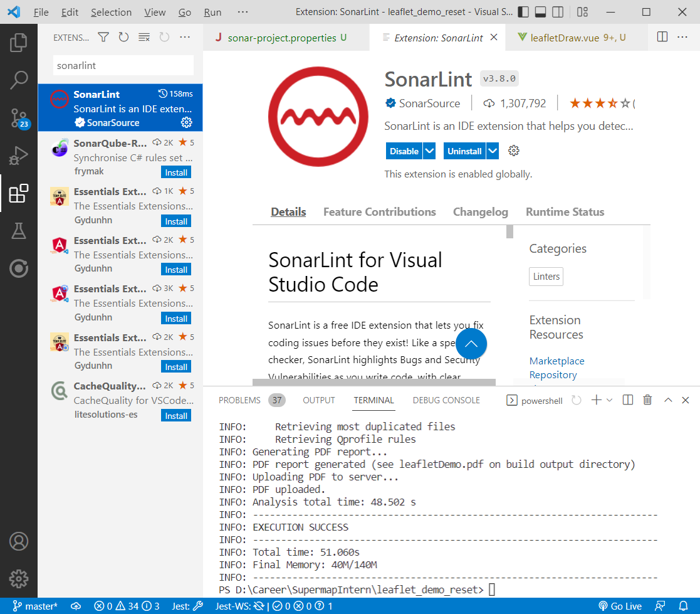Image resolution: width=700 pixels, height=614 pixels.
Task: Open the overflow menu in title bar
Action: (x=243, y=12)
